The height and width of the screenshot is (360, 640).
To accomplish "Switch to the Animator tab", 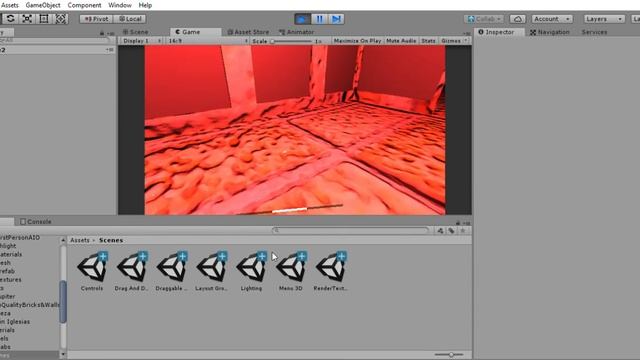I will click(296, 32).
